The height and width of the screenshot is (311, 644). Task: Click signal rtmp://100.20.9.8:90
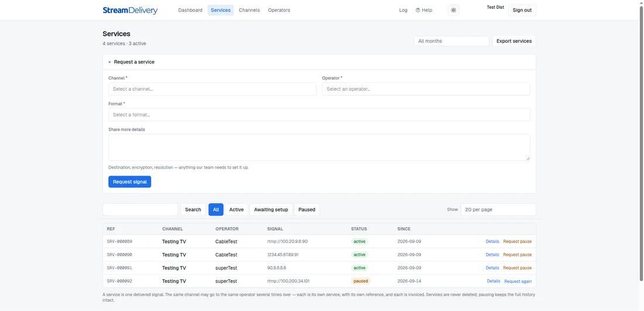287,241
